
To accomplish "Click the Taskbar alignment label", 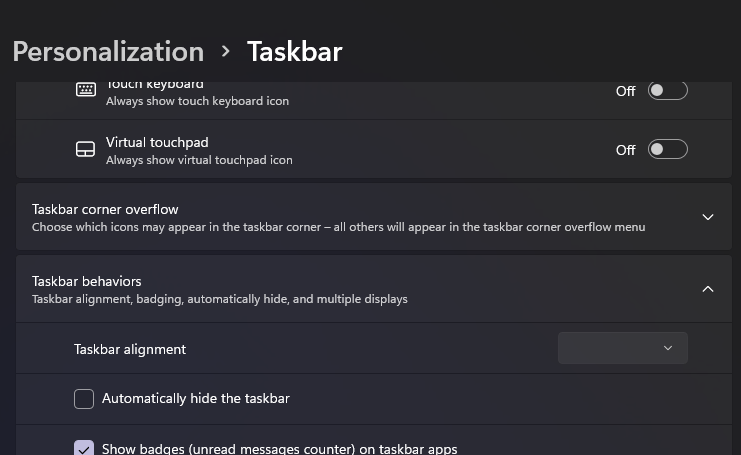I will 130,349.
